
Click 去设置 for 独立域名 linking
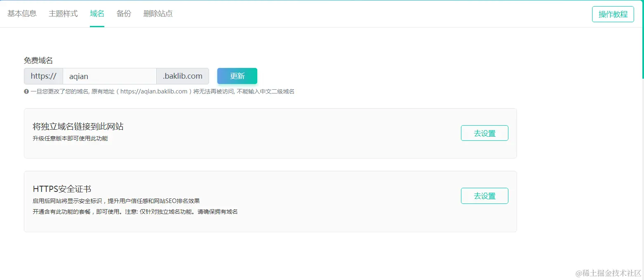484,133
